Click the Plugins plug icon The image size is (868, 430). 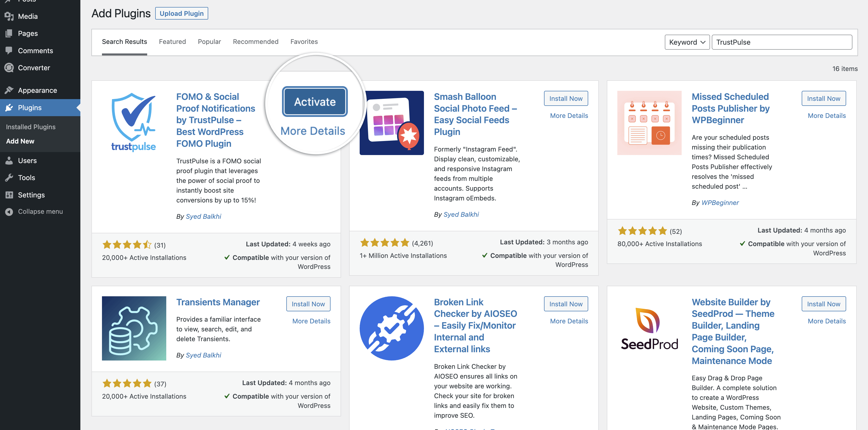click(x=9, y=108)
